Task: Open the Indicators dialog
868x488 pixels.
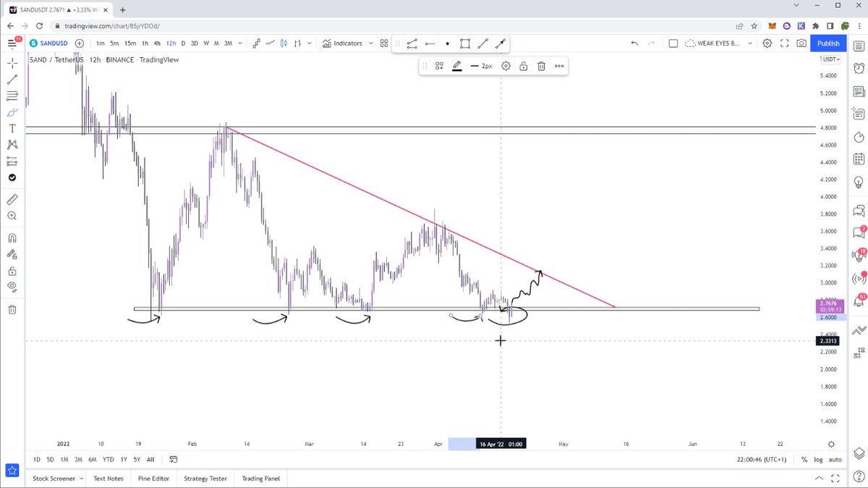Action: pos(342,43)
